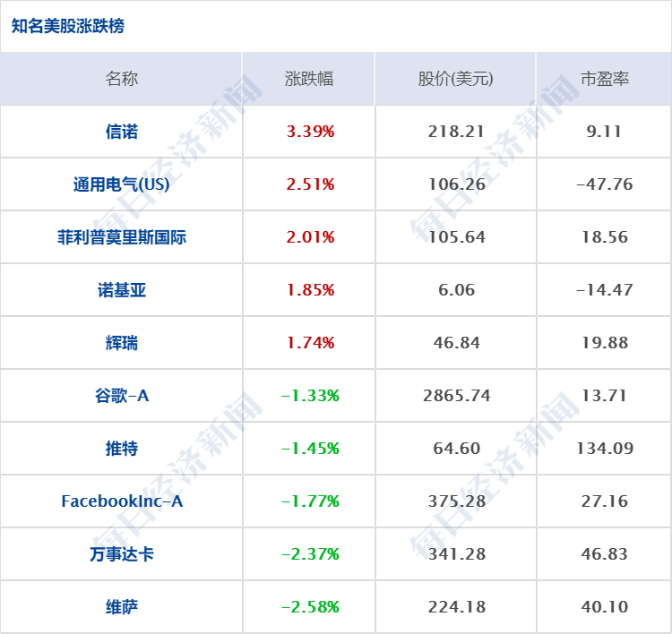The width and height of the screenshot is (672, 634).
Task: Click the 知名美股涨跌榜 title
Action: click(x=68, y=26)
